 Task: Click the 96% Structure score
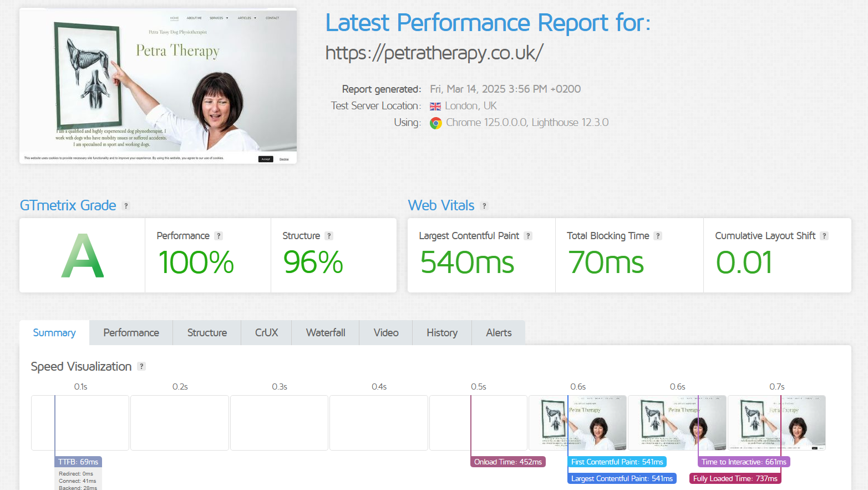point(313,262)
